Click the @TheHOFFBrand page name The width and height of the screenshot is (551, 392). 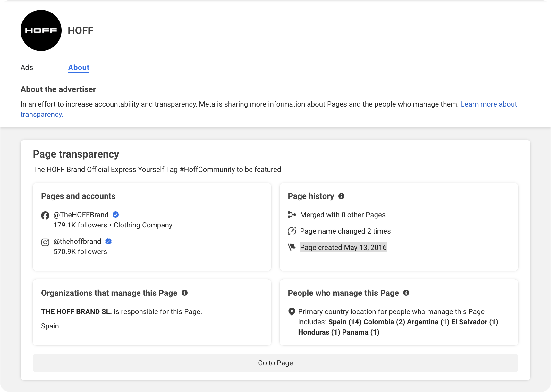pyautogui.click(x=81, y=215)
